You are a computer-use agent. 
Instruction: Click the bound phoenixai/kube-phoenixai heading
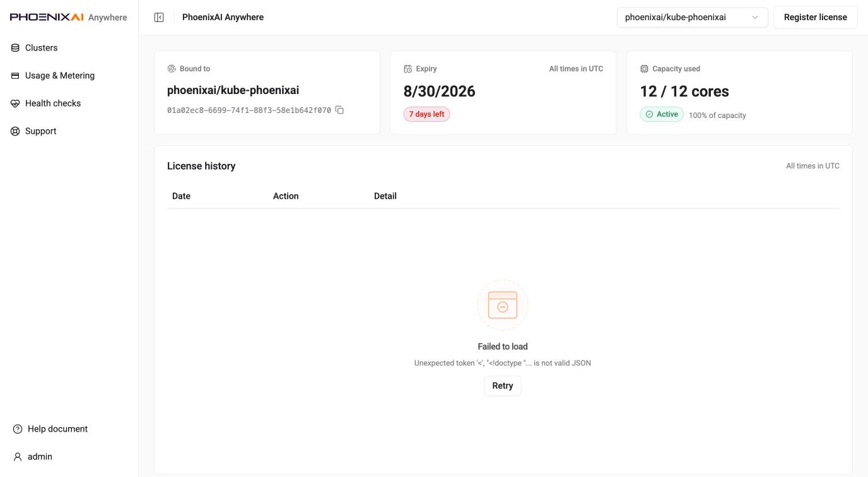(233, 90)
